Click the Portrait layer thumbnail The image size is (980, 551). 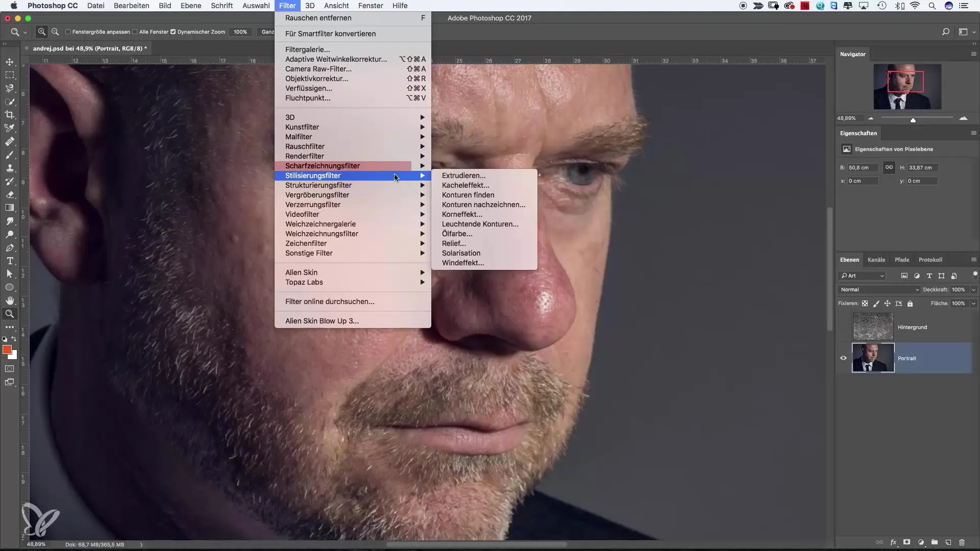[x=873, y=358]
